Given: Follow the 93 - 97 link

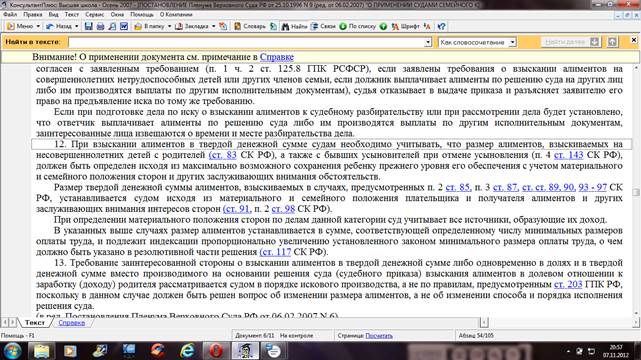Looking at the screenshot, I should click(x=592, y=187).
